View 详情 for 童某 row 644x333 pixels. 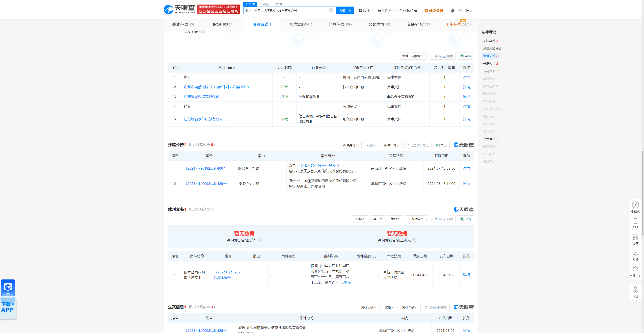[x=466, y=77]
